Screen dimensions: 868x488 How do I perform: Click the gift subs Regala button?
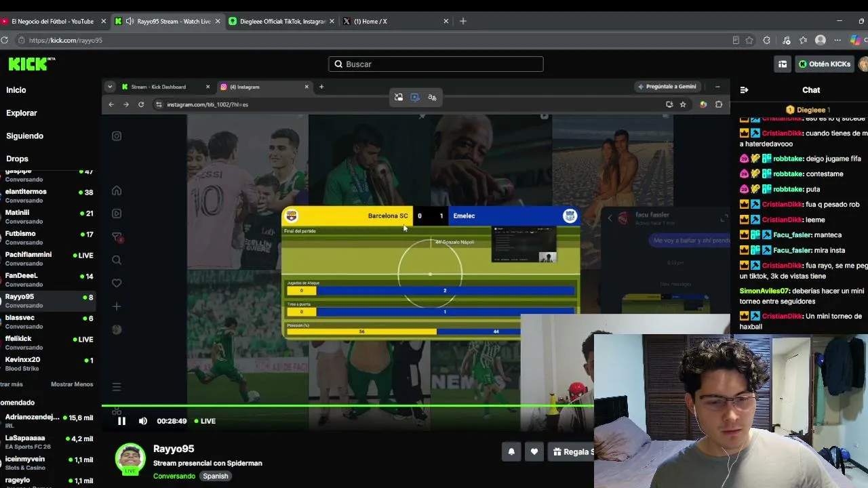point(573,451)
